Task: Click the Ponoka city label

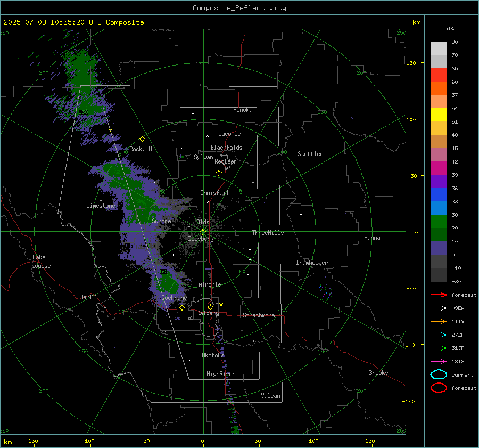Action: pos(243,110)
